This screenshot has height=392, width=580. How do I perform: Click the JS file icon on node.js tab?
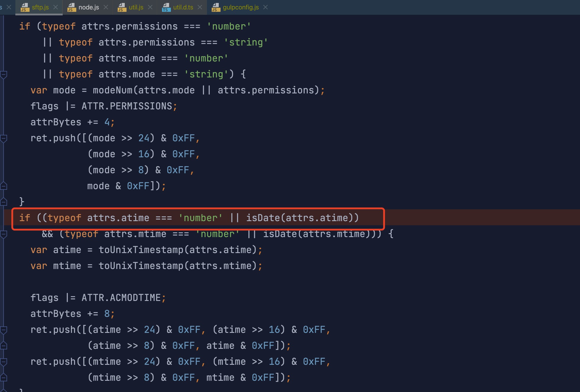(72, 7)
